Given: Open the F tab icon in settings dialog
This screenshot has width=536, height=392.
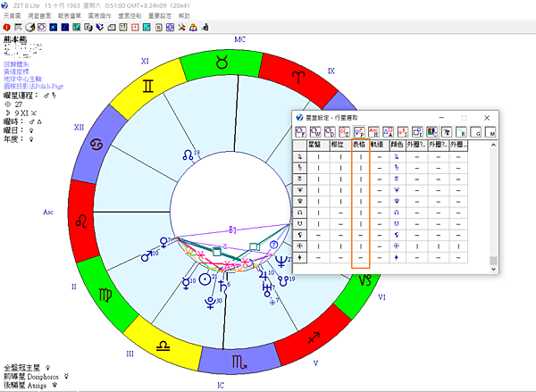Looking at the screenshot, I should click(x=300, y=132).
